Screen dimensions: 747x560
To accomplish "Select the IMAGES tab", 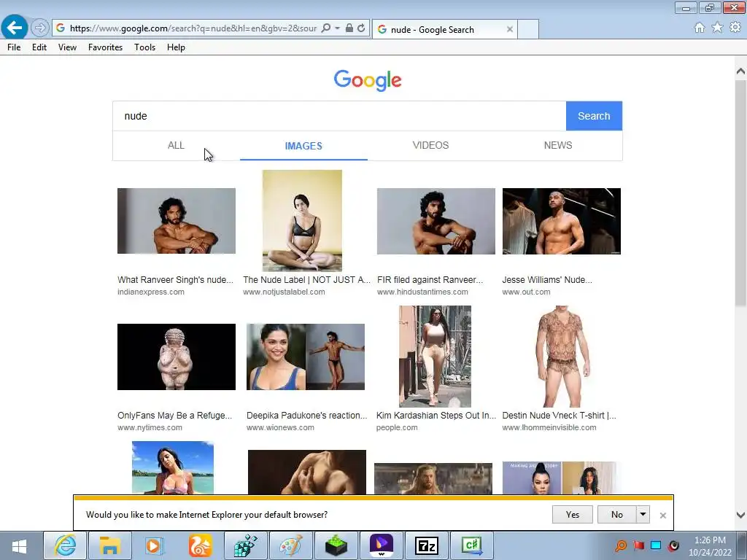I will 303,146.
